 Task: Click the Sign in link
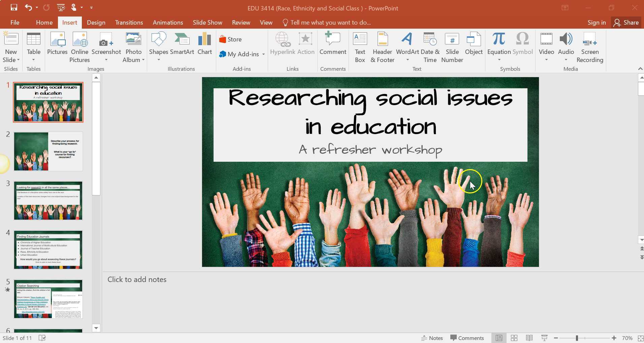[x=596, y=22]
